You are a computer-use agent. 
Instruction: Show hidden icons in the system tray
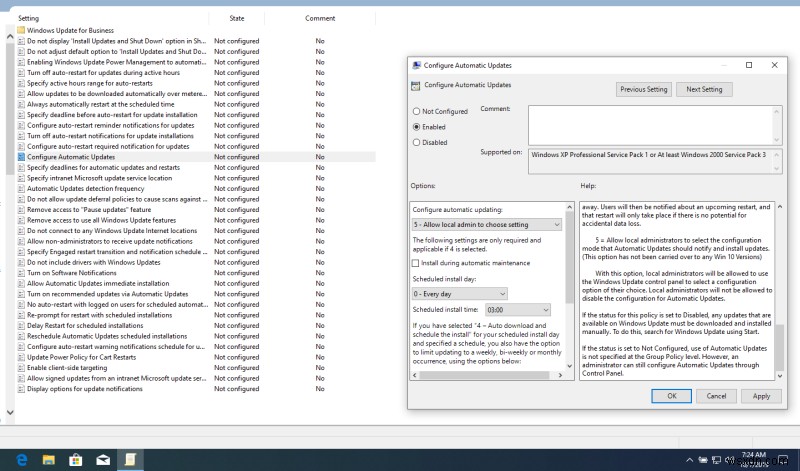coord(689,460)
